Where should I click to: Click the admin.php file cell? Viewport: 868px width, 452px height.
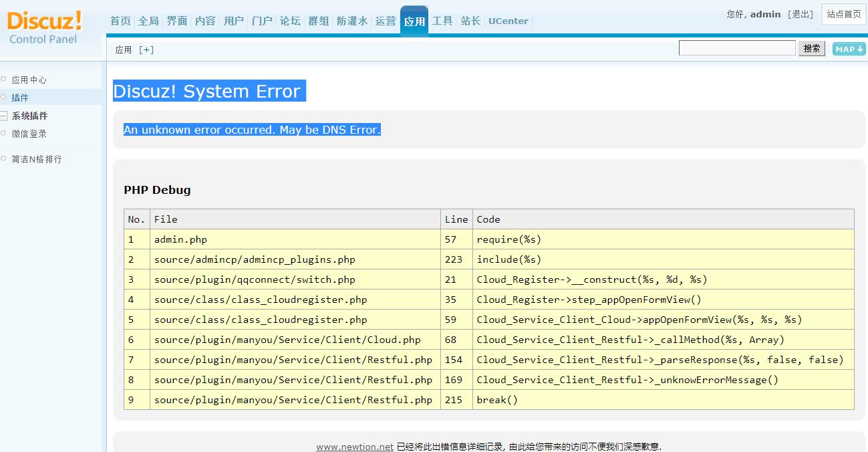click(x=295, y=239)
